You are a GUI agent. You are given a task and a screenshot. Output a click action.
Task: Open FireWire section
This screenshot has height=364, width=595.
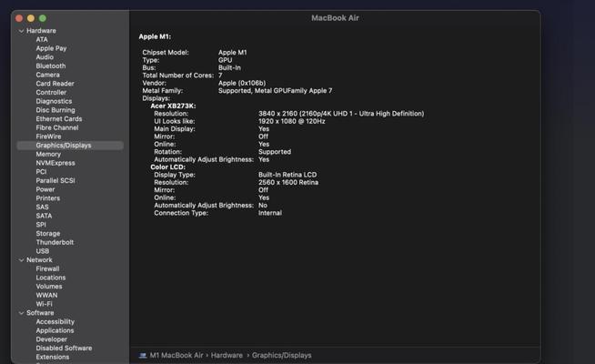point(48,136)
